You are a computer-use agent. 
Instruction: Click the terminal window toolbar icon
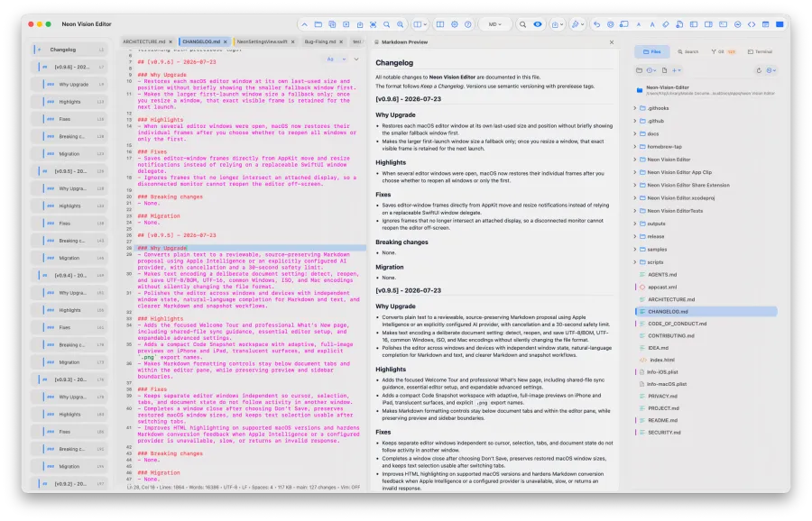tap(723, 24)
